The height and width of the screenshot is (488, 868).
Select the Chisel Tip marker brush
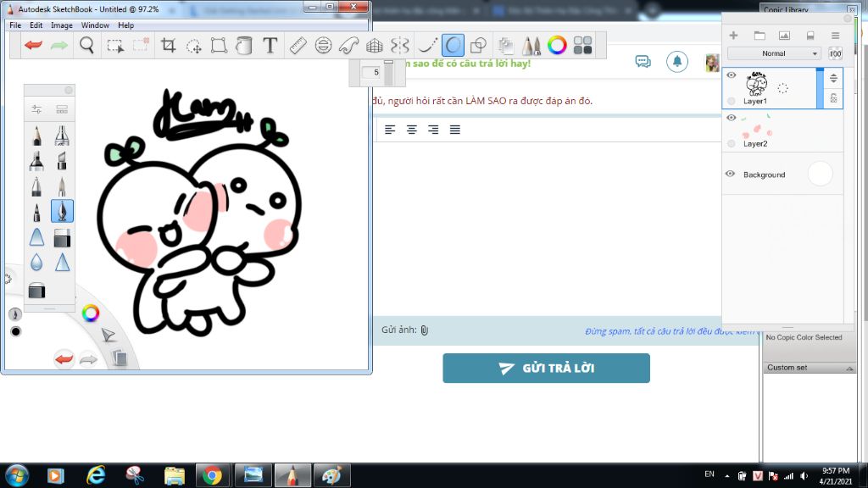click(x=62, y=161)
